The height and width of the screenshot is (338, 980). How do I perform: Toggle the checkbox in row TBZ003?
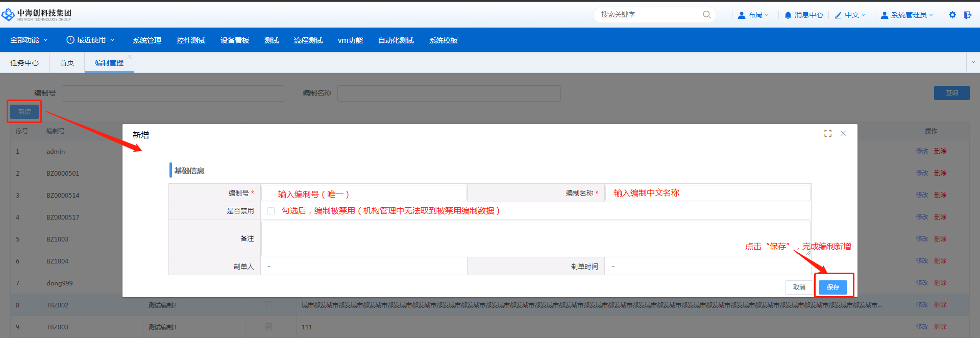click(x=268, y=327)
